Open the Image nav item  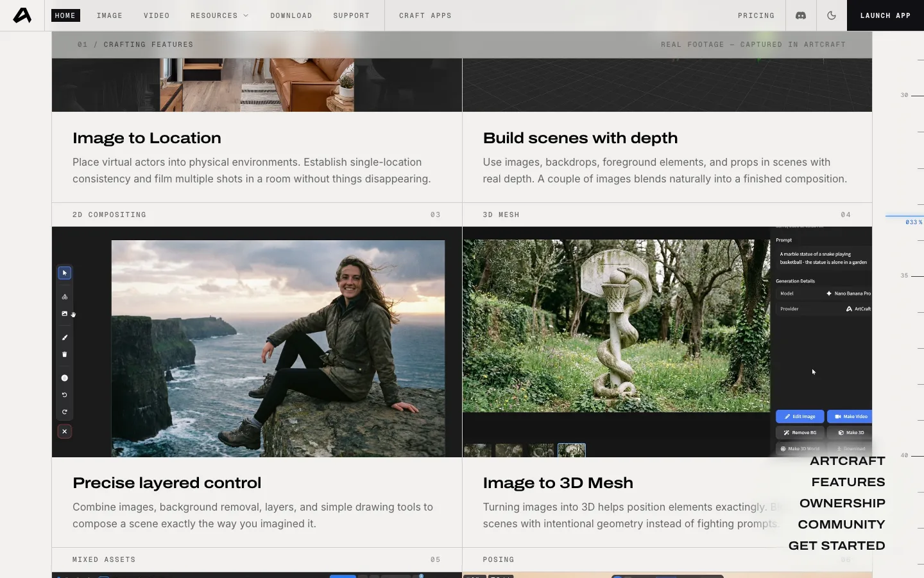point(110,15)
